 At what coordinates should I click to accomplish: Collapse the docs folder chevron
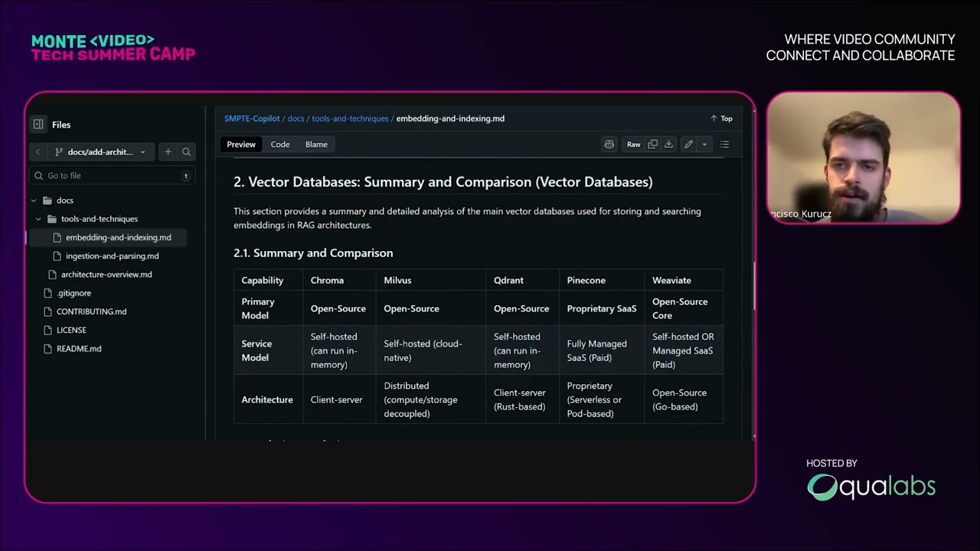click(34, 201)
